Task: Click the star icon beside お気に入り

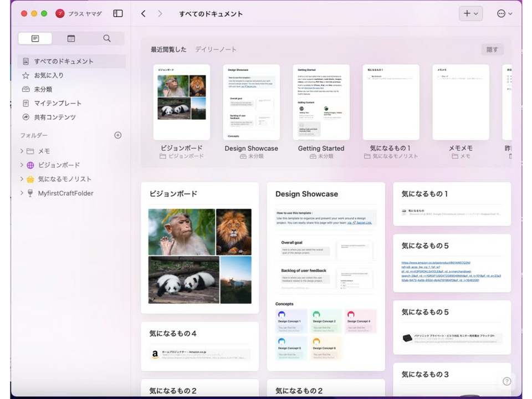Action: pos(26,75)
